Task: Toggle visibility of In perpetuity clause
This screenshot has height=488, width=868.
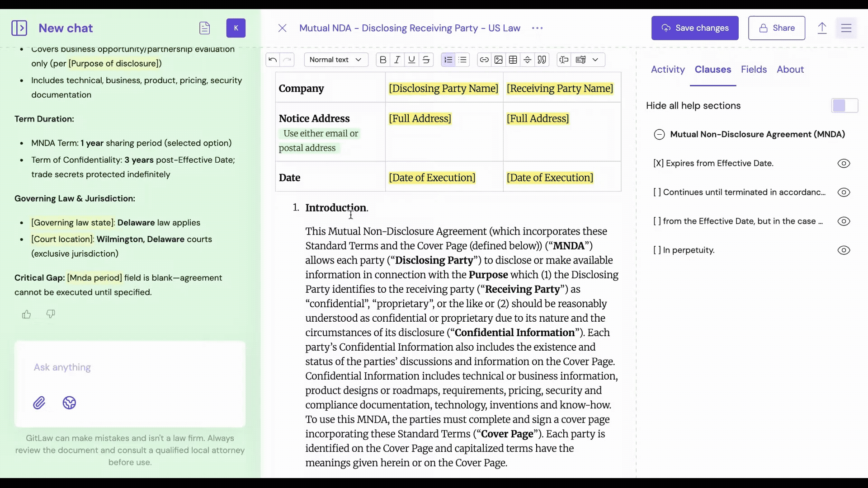Action: point(844,250)
